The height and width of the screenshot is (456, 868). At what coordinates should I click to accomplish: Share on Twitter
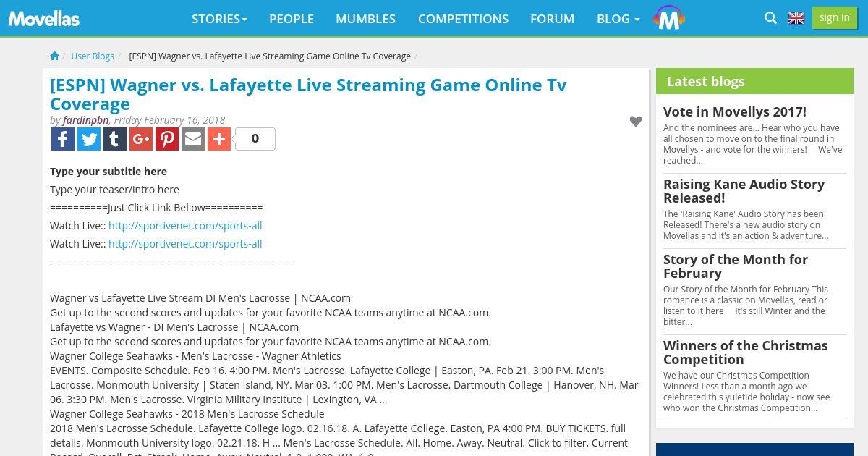89,139
